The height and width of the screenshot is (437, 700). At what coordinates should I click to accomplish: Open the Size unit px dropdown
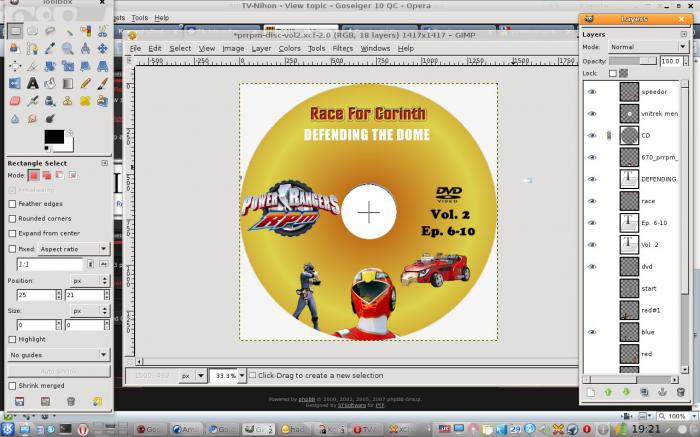click(x=90, y=311)
